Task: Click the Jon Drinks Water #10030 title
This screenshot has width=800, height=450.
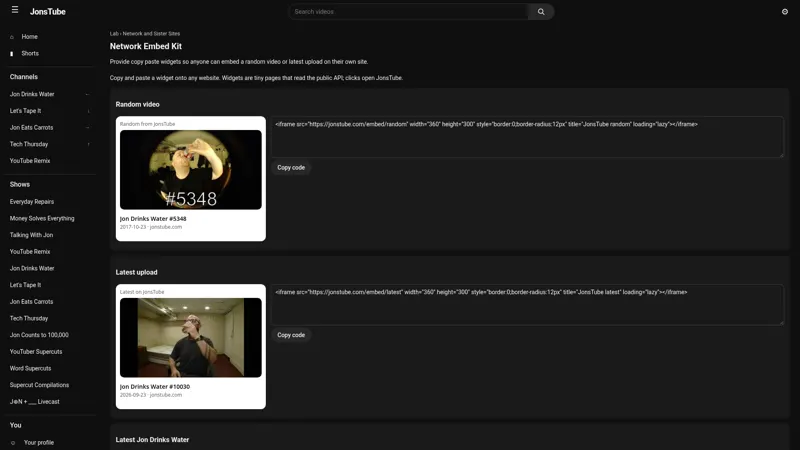Action: coord(155,387)
